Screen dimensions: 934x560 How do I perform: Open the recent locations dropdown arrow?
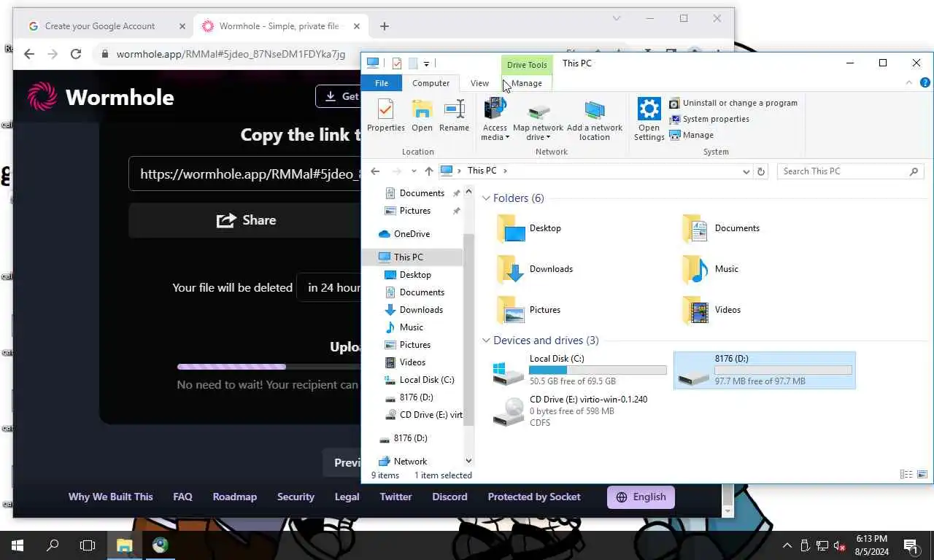[414, 171]
